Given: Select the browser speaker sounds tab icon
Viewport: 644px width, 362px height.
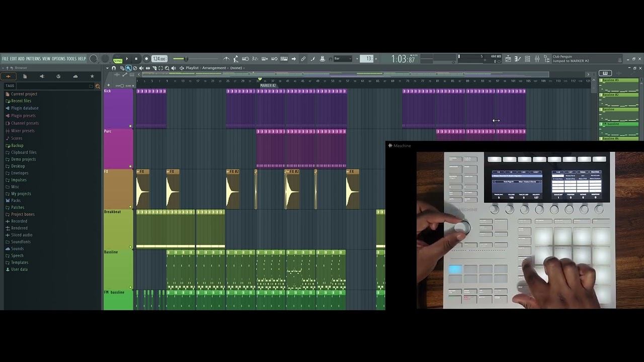Looking at the screenshot, I should (42, 76).
